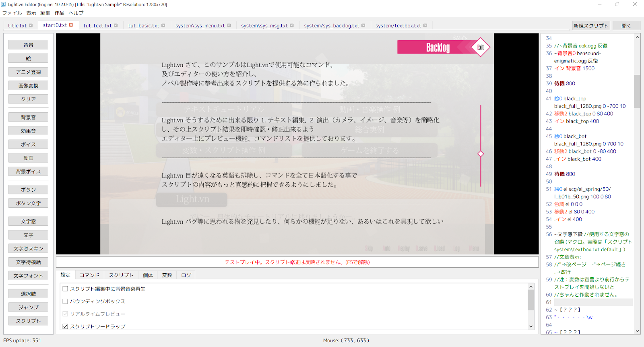Disable the スクリプトワードラップ checkbox

point(65,326)
